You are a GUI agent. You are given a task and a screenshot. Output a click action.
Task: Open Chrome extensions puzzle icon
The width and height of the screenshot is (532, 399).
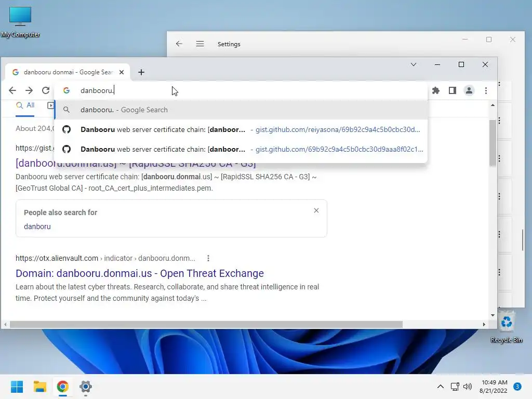[436, 90]
